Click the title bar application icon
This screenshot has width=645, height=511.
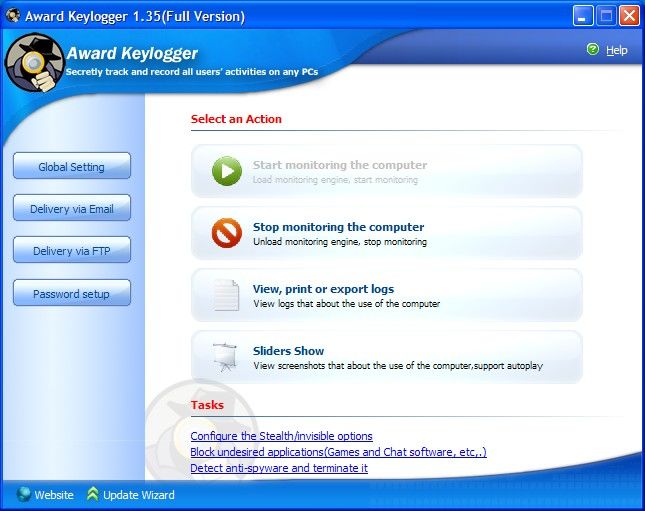pos(13,16)
